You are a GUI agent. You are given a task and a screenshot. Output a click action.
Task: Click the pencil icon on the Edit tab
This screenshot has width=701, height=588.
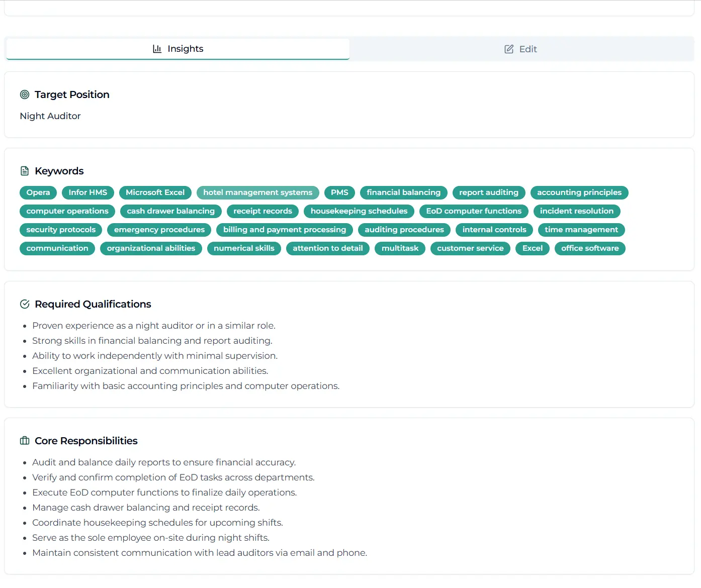508,49
